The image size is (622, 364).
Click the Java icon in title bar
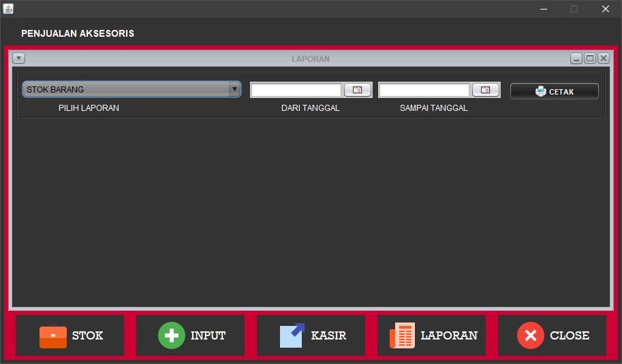click(8, 9)
